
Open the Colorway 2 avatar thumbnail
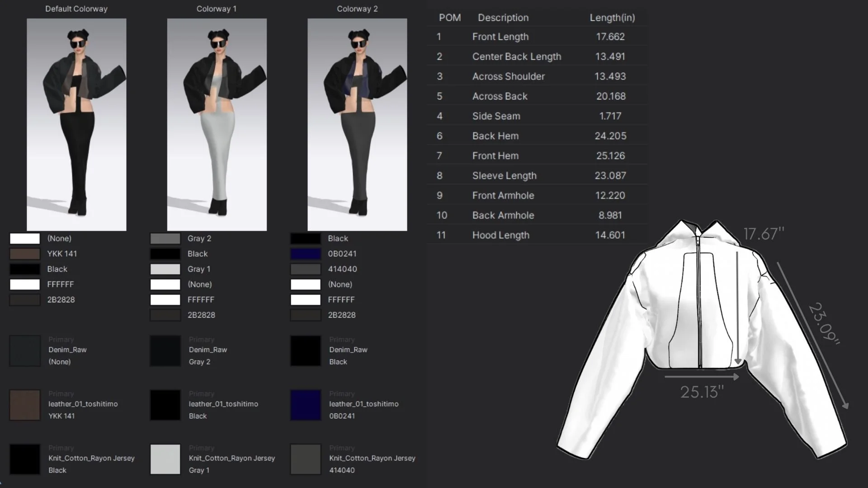pos(357,125)
